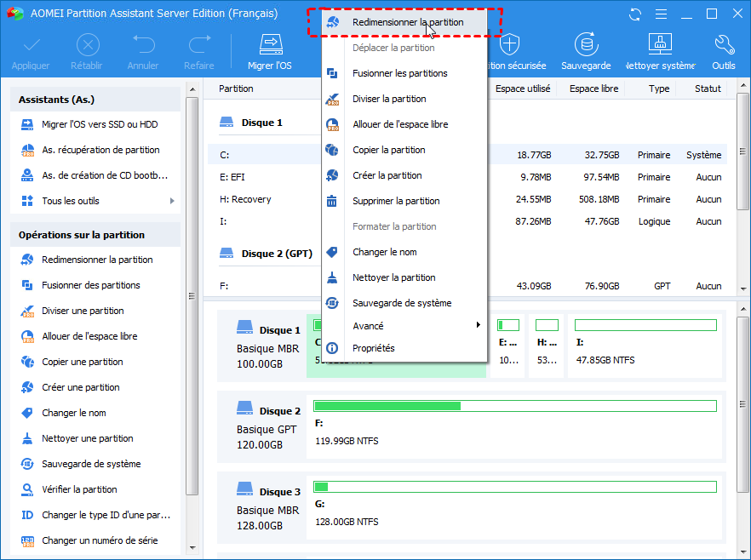Choose Créer la partition in context menu
The height and width of the screenshot is (560, 751).
pos(404,175)
